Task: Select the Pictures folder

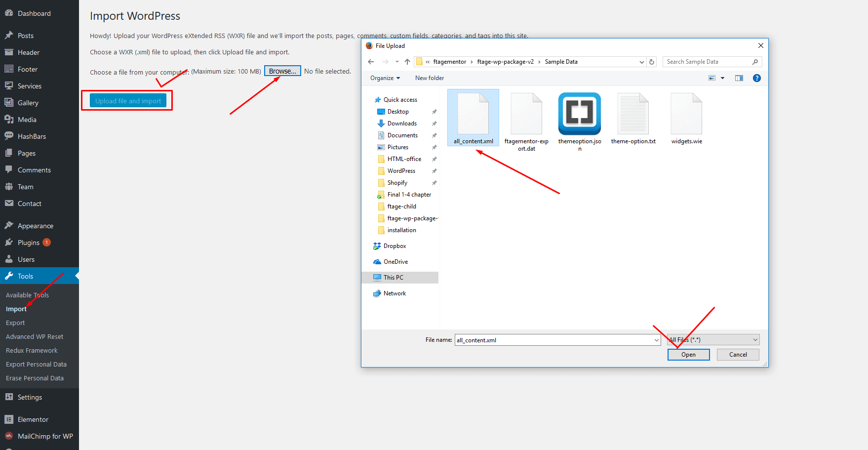Action: [398, 147]
